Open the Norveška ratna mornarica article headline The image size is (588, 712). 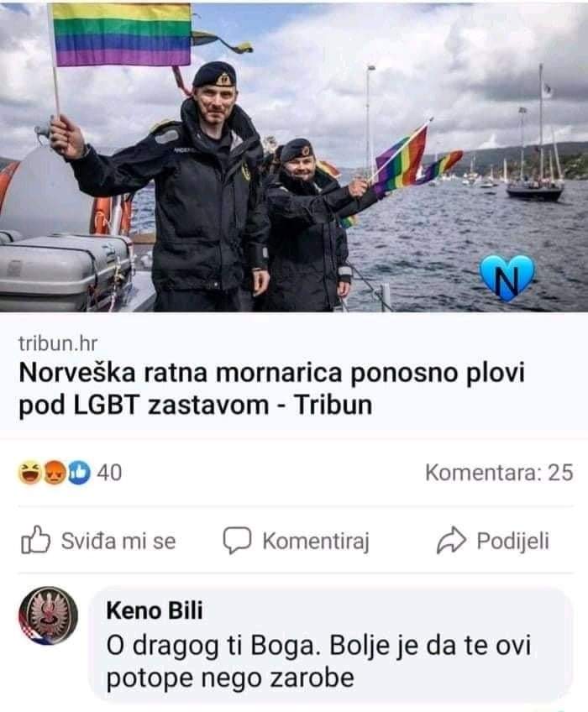coord(271,389)
